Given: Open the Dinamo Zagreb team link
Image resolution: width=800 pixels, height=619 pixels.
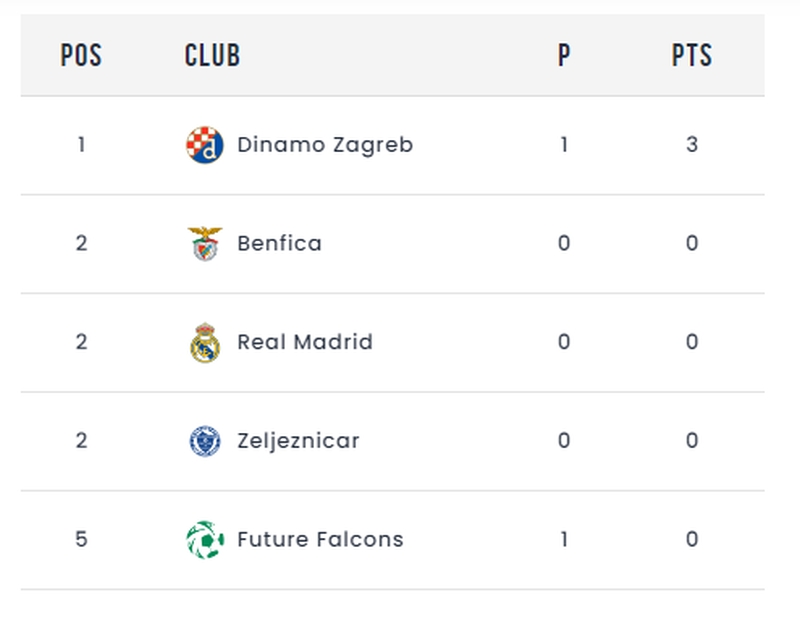Looking at the screenshot, I should 325,145.
